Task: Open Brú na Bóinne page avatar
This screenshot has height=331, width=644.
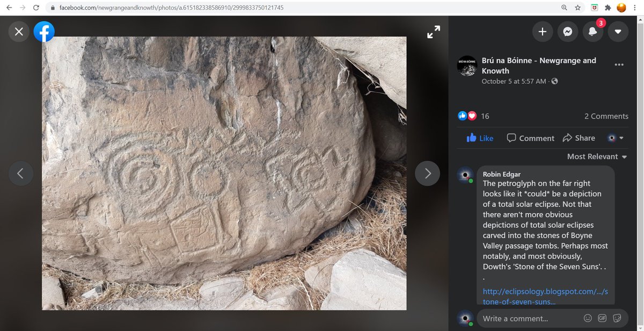Action: tap(467, 66)
